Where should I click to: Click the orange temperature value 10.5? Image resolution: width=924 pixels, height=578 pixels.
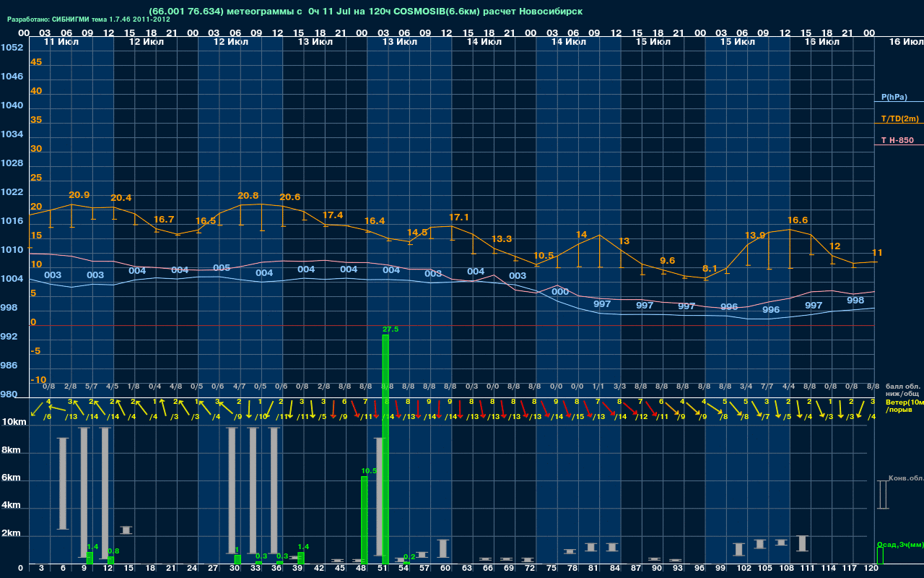click(x=544, y=256)
